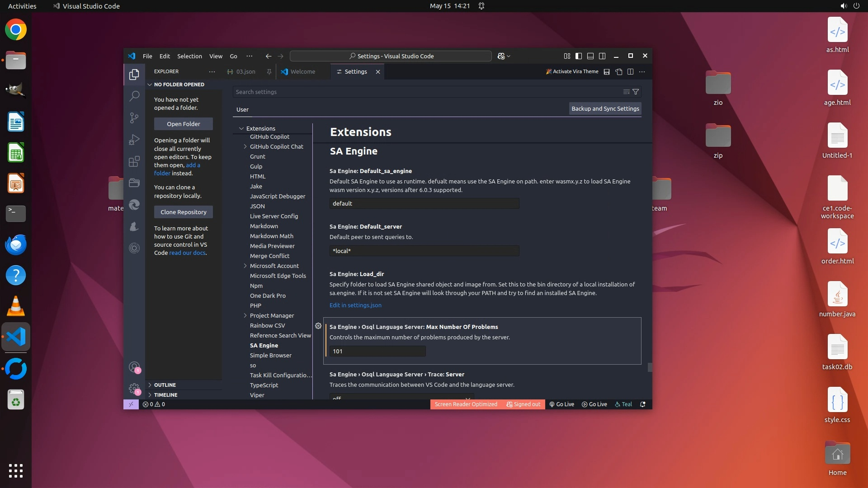868x488 pixels.
Task: Toggle Screen Reader Optimized status item
Action: click(x=466, y=404)
